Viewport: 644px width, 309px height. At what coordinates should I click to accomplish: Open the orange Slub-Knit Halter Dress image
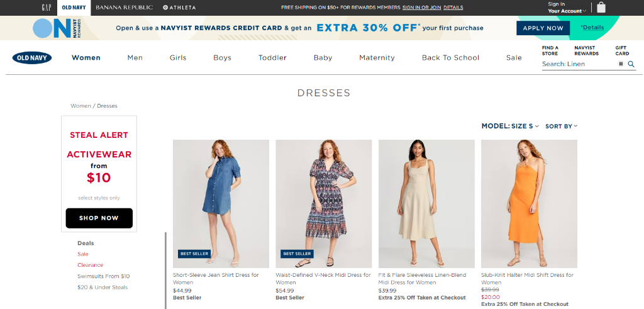point(529,204)
